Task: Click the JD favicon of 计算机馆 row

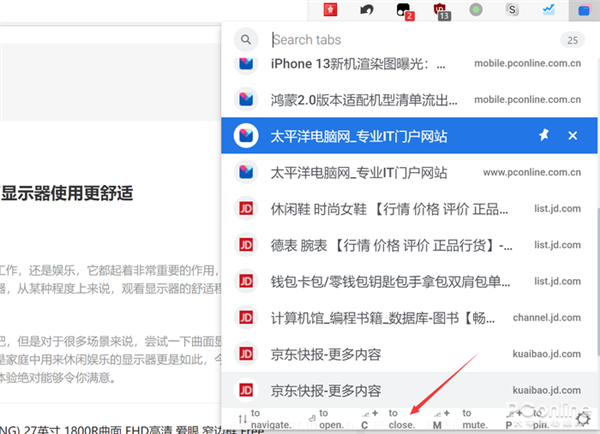Action: coord(246,317)
